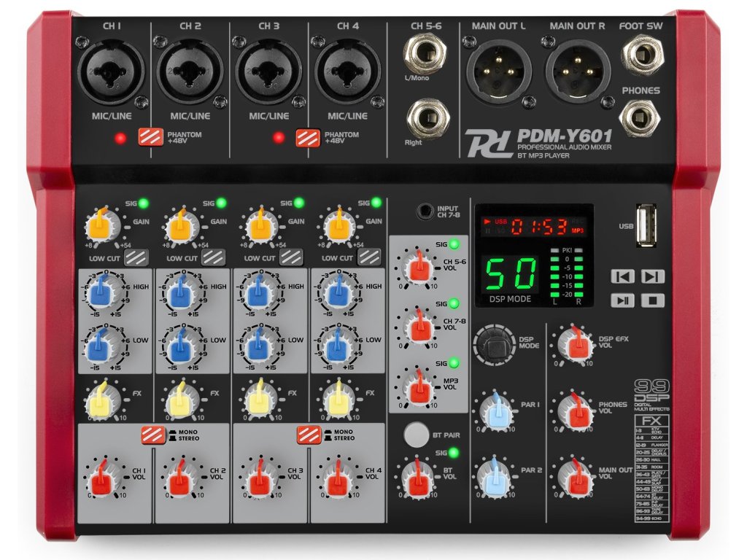Image resolution: width=747 pixels, height=560 pixels.
Task: Click channel 1 LOW EQ knob
Action: coord(101,346)
